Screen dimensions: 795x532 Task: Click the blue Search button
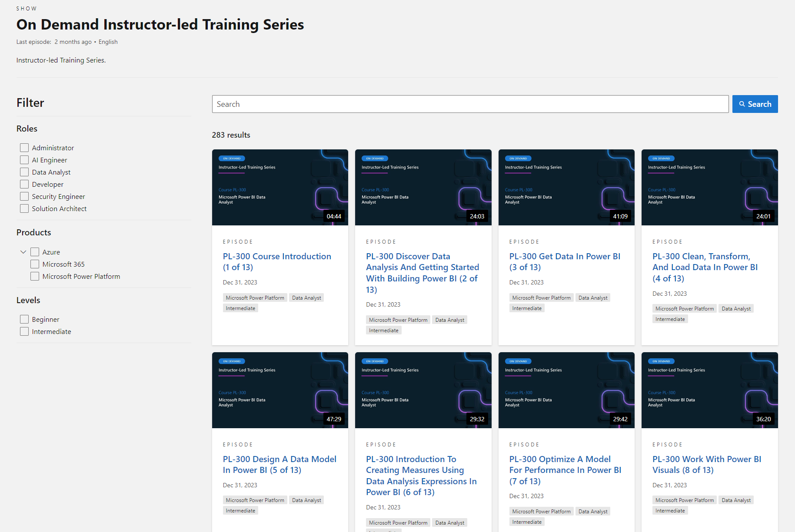pyautogui.click(x=755, y=104)
